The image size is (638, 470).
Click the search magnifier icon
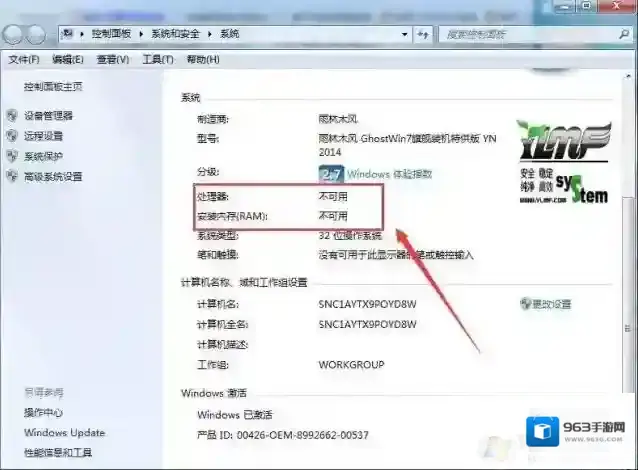[x=624, y=34]
